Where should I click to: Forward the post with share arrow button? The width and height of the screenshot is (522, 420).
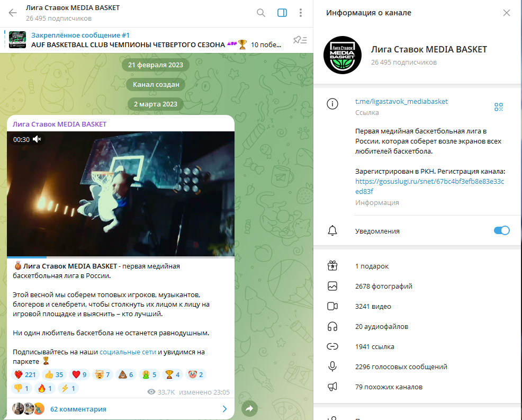(x=249, y=408)
